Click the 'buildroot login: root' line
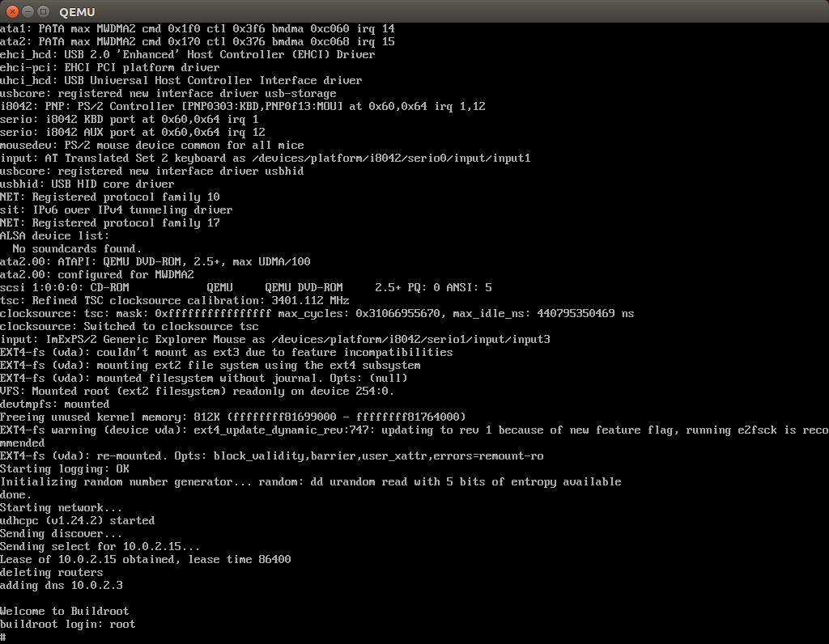The height and width of the screenshot is (644, 829). 68,624
